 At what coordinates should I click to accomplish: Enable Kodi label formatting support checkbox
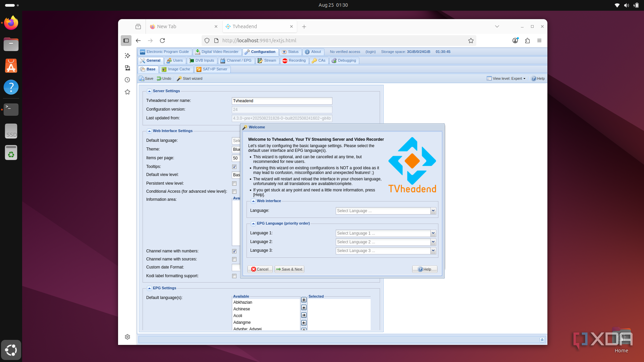point(234,276)
